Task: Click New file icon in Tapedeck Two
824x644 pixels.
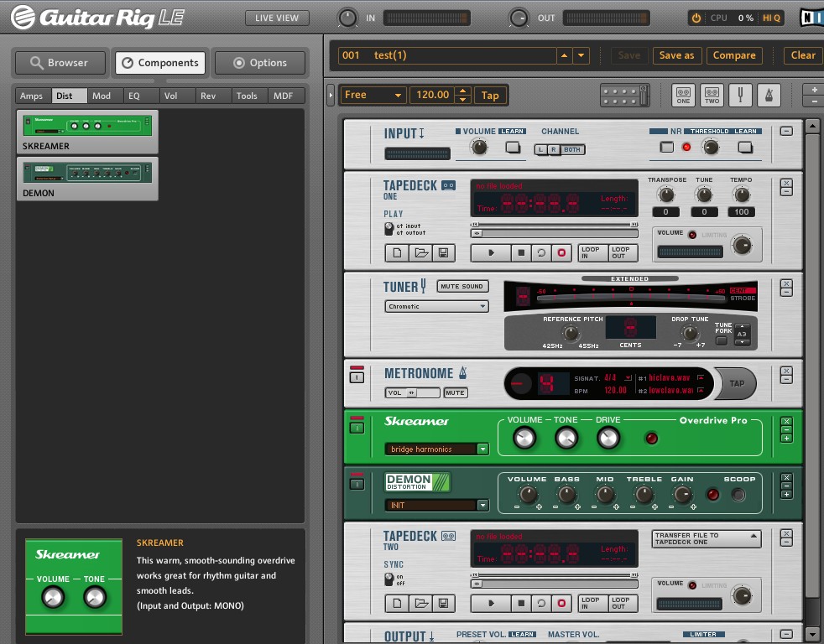Action: (397, 603)
